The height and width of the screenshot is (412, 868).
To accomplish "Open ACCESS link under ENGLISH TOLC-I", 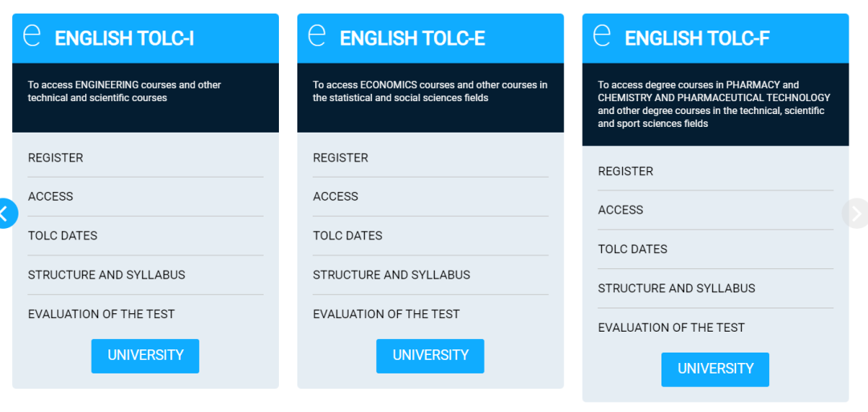I will point(51,197).
